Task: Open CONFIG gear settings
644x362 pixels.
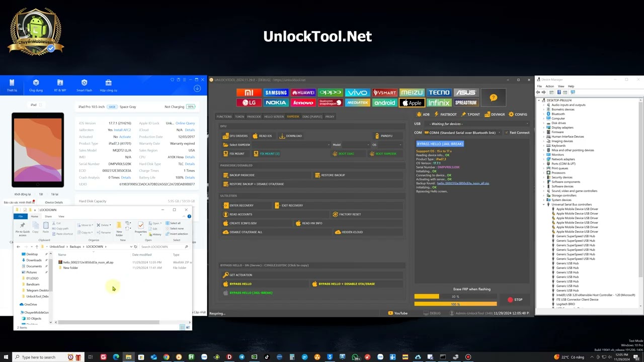Action: tap(518, 115)
